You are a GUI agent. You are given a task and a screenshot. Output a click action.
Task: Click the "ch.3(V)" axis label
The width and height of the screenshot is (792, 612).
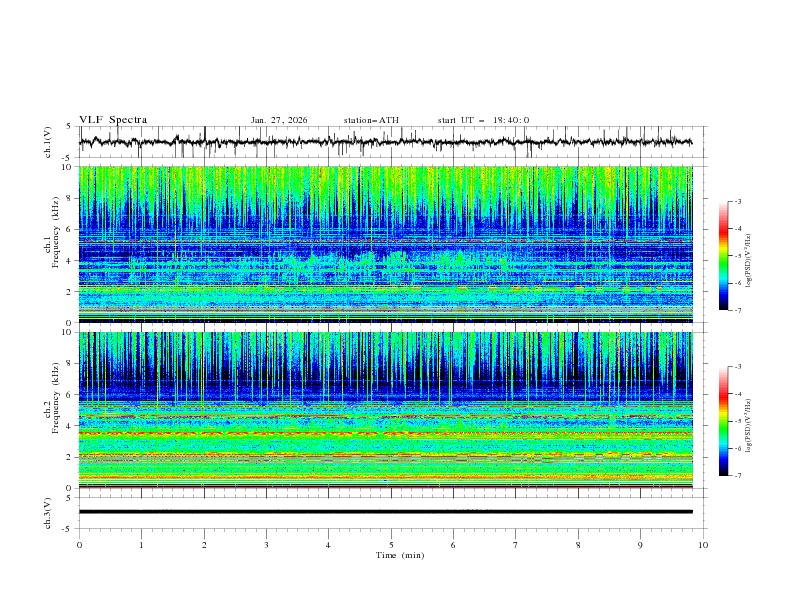coord(48,513)
